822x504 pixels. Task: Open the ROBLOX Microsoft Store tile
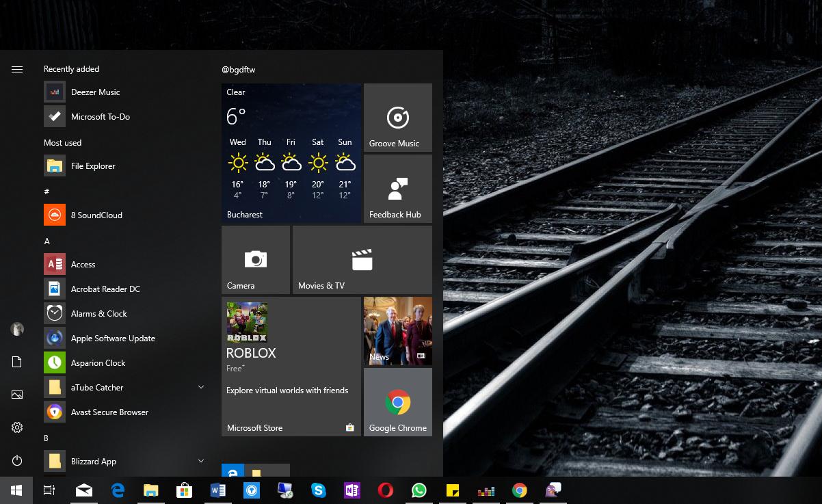pyautogui.click(x=291, y=367)
